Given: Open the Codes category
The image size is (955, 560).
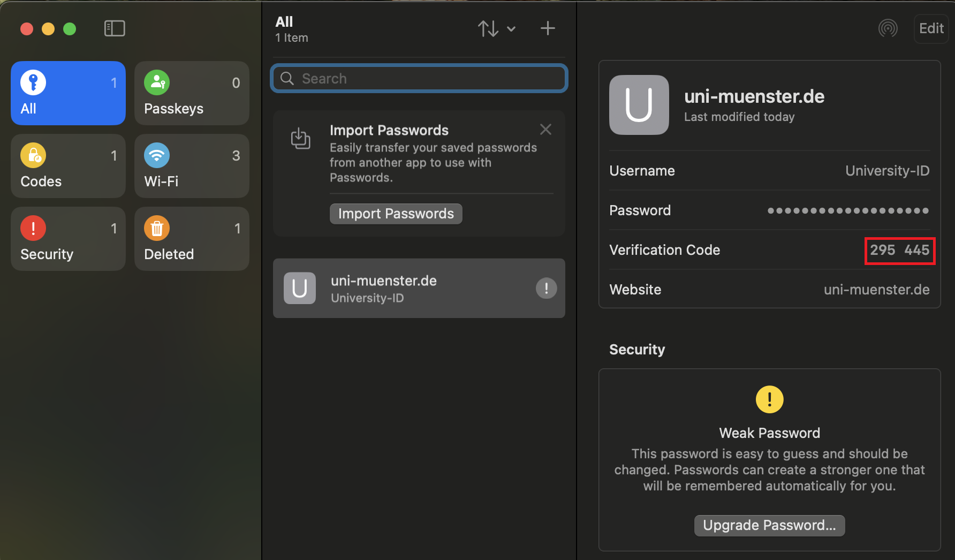Looking at the screenshot, I should (x=68, y=166).
